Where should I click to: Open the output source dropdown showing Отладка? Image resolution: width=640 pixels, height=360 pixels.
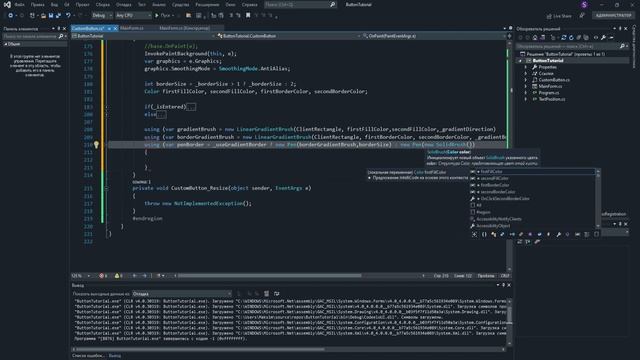point(182,293)
